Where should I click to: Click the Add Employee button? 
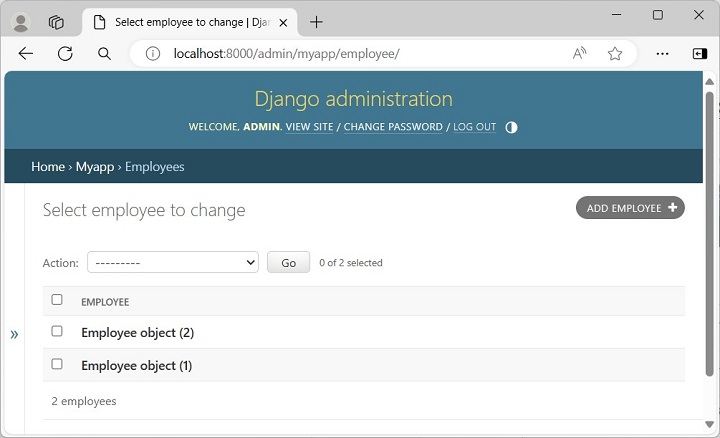[x=630, y=208]
